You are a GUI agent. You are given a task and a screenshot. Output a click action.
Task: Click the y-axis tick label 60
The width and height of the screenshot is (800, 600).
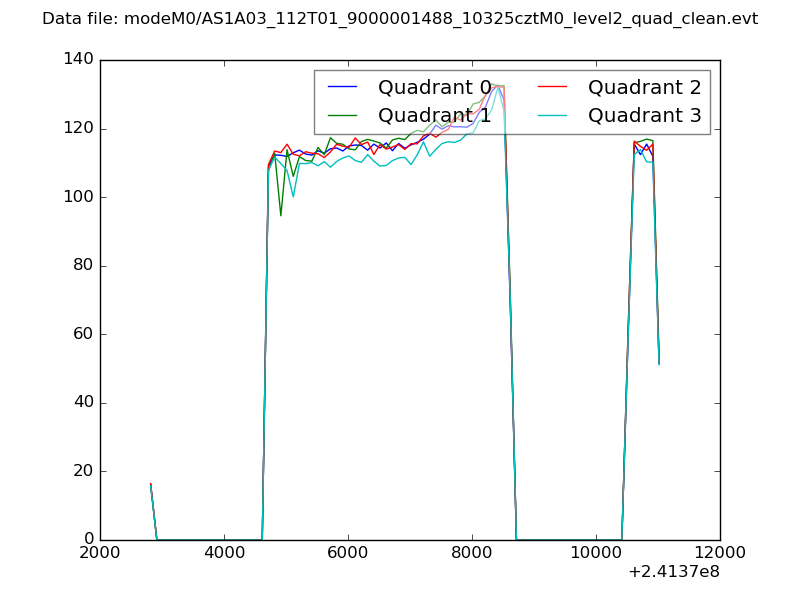pos(82,334)
